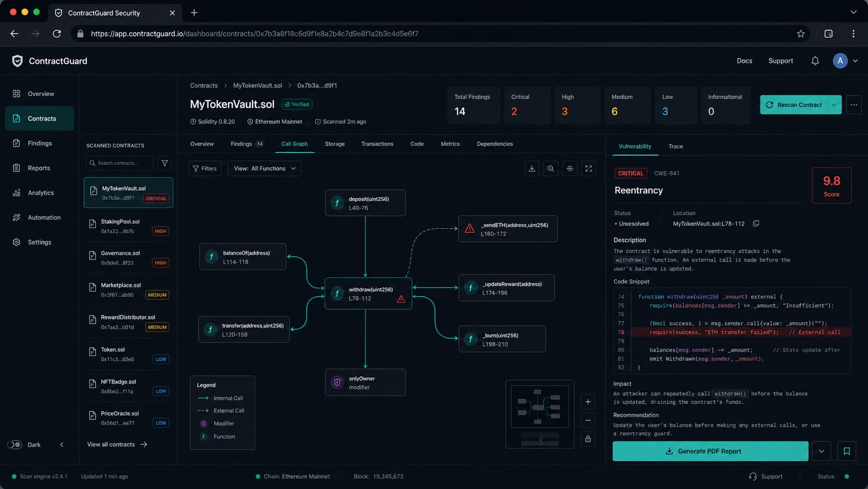Open the more options ellipsis menu
Image resolution: width=868 pixels, height=489 pixels.
pyautogui.click(x=853, y=105)
